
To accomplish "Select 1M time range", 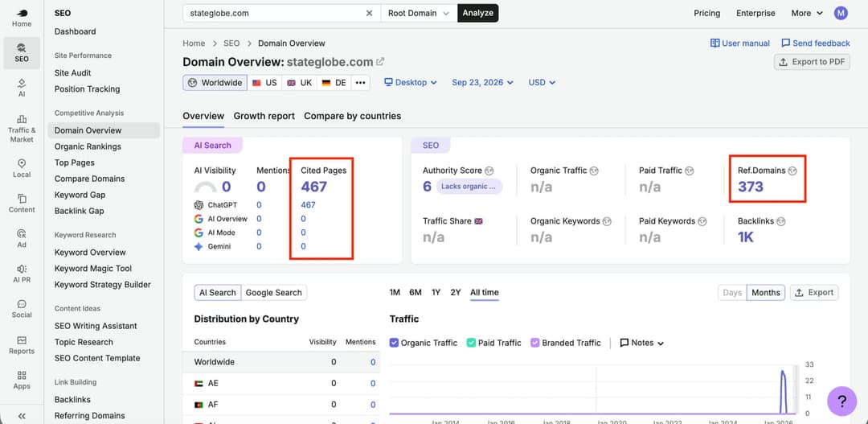I will coord(395,293).
